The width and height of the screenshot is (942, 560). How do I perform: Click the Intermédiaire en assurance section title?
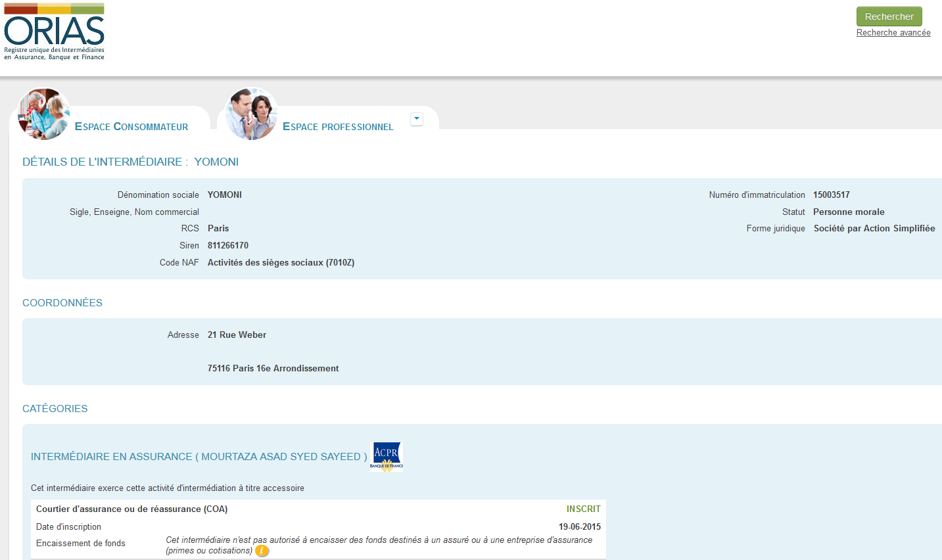199,457
